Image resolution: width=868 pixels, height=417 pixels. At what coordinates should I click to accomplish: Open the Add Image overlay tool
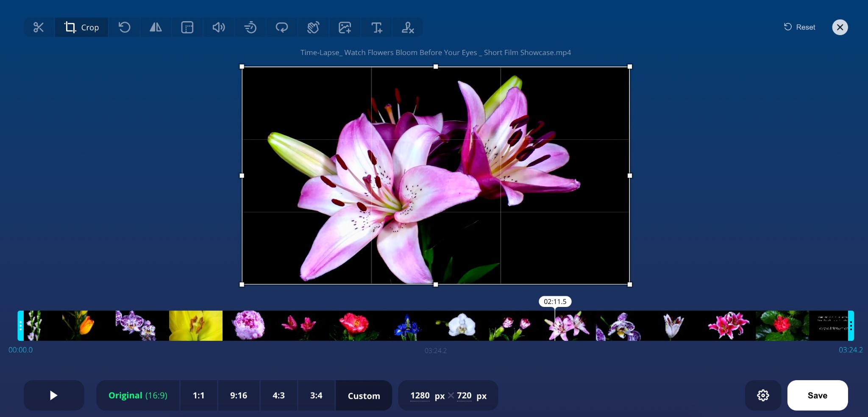(x=345, y=27)
